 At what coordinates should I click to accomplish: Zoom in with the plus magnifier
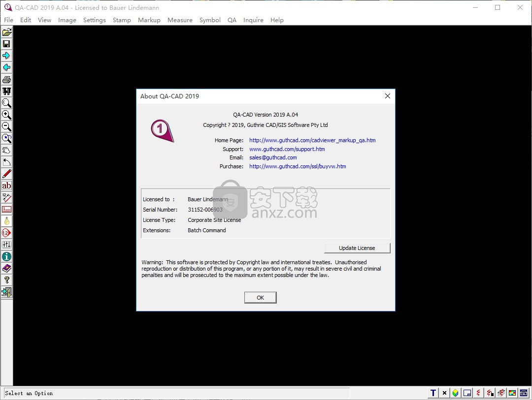point(7,115)
